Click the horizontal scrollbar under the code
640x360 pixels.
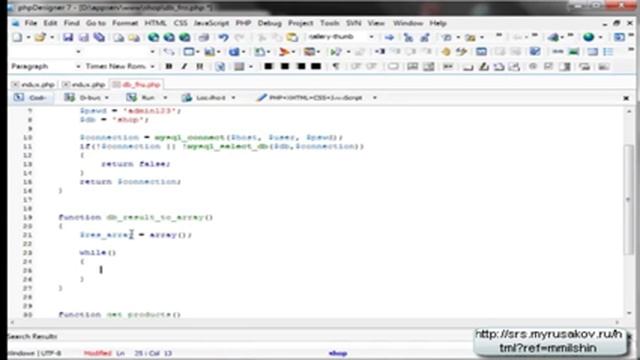pyautogui.click(x=314, y=322)
